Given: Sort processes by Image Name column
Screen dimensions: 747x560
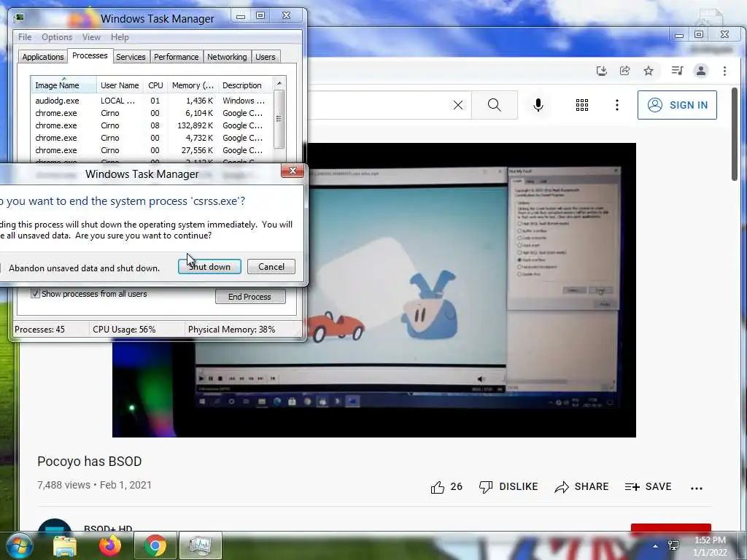Looking at the screenshot, I should (64, 85).
